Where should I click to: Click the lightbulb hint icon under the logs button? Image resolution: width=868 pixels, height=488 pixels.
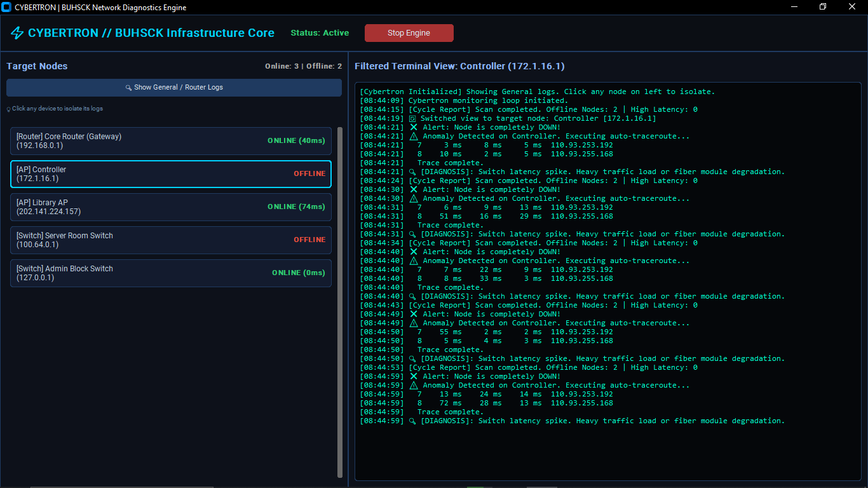pyautogui.click(x=9, y=109)
